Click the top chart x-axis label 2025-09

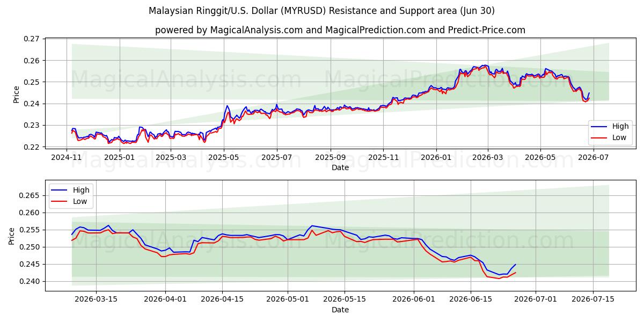click(x=330, y=157)
